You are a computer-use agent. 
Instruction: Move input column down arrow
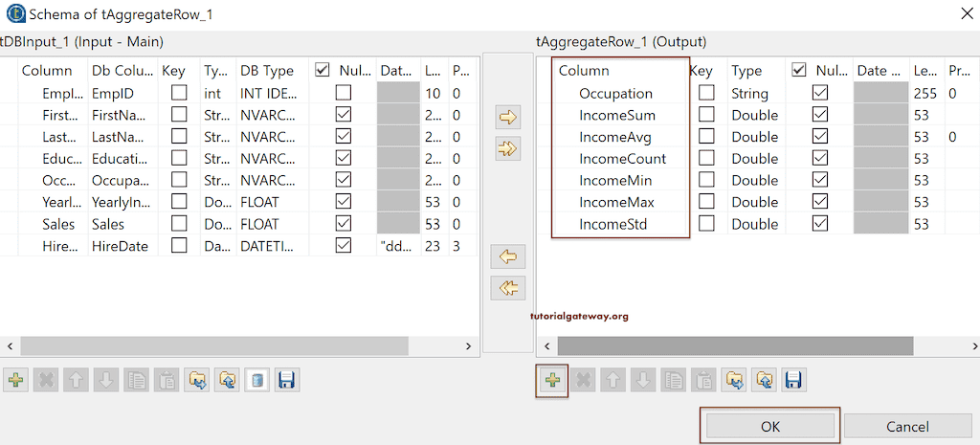point(106,379)
